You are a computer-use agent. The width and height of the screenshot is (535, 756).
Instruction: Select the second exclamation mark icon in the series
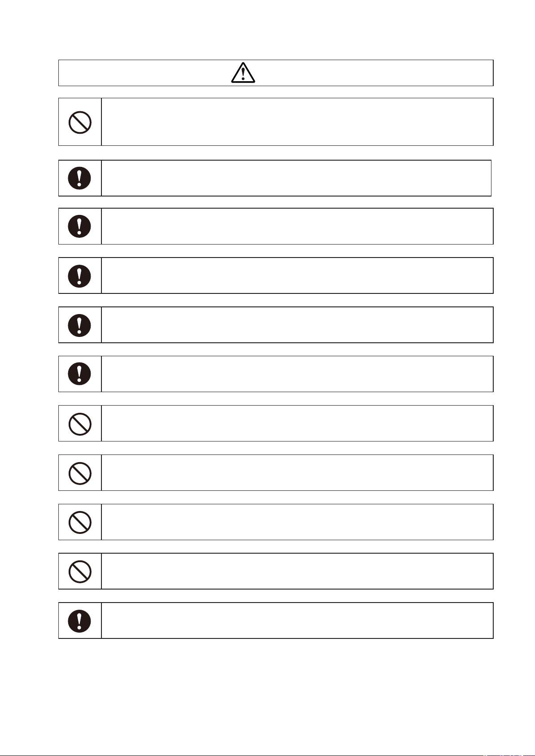click(x=79, y=226)
